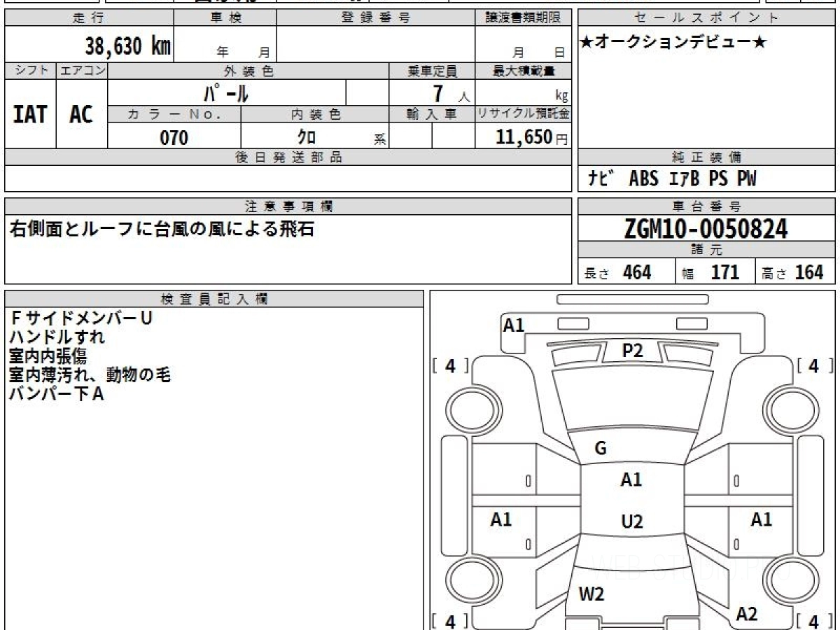
Task: Select the color number 070
Action: (174, 138)
